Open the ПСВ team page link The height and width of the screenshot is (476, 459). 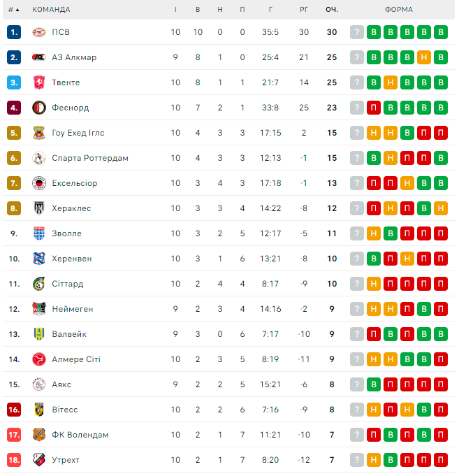coord(61,32)
